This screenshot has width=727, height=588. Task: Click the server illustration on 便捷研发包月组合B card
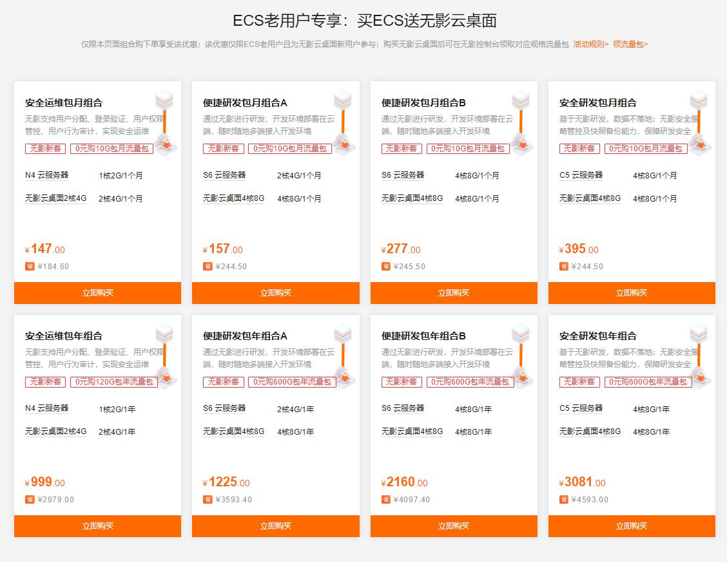[521, 122]
